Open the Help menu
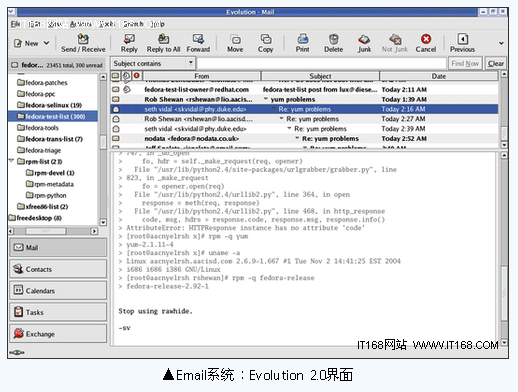The width and height of the screenshot is (518, 392). [157, 24]
